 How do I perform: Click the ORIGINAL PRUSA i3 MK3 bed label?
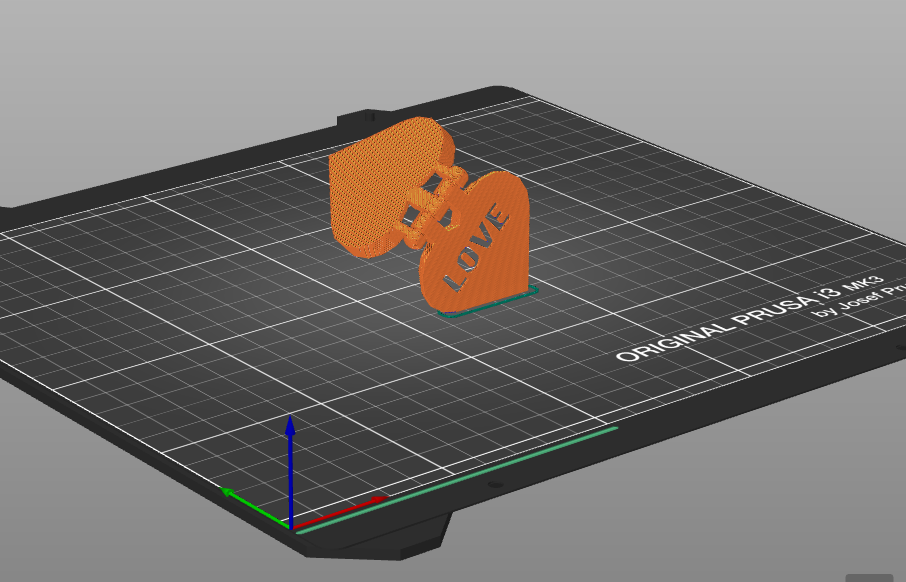(750, 318)
